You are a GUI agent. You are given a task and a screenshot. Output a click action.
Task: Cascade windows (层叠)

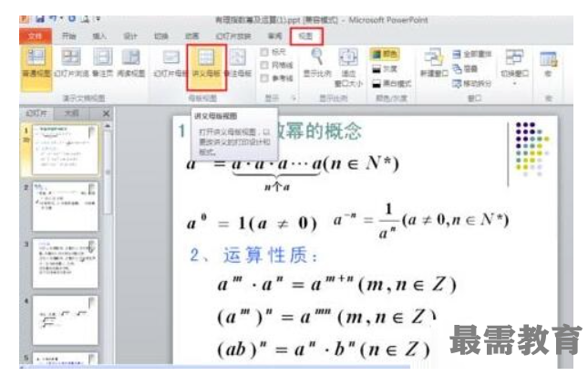pyautogui.click(x=465, y=69)
